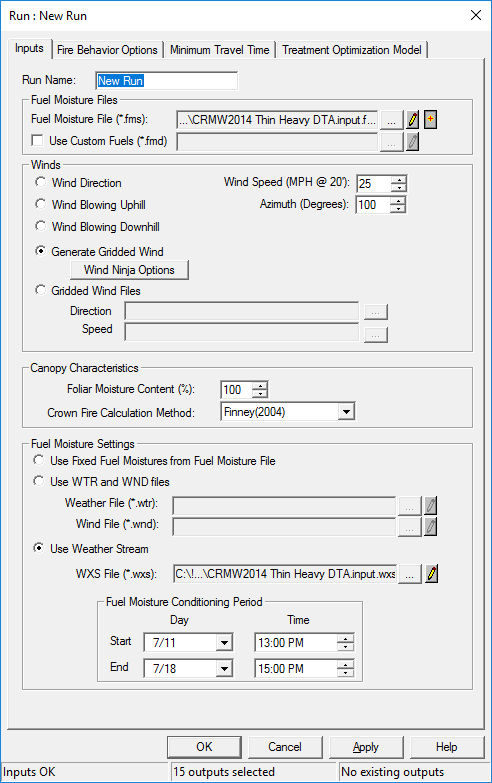
Task: Switch to the Inputs tab
Action: click(x=29, y=48)
